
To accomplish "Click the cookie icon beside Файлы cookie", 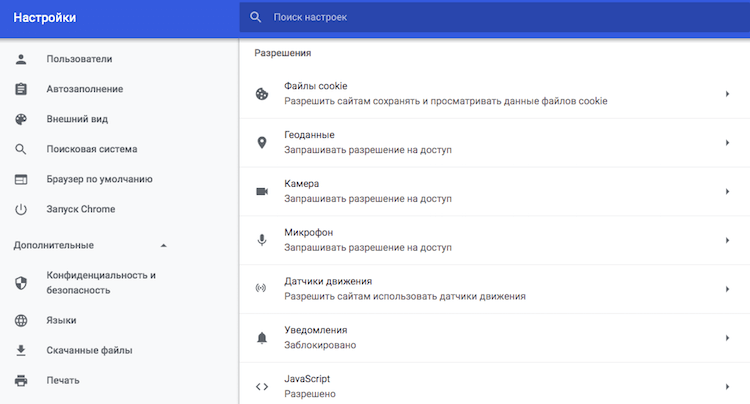I will (x=262, y=94).
